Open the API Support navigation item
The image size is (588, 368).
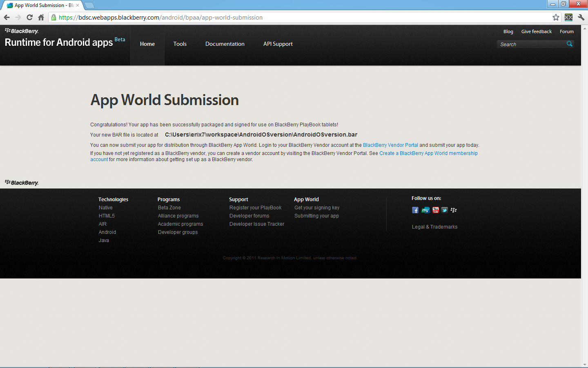coord(278,44)
